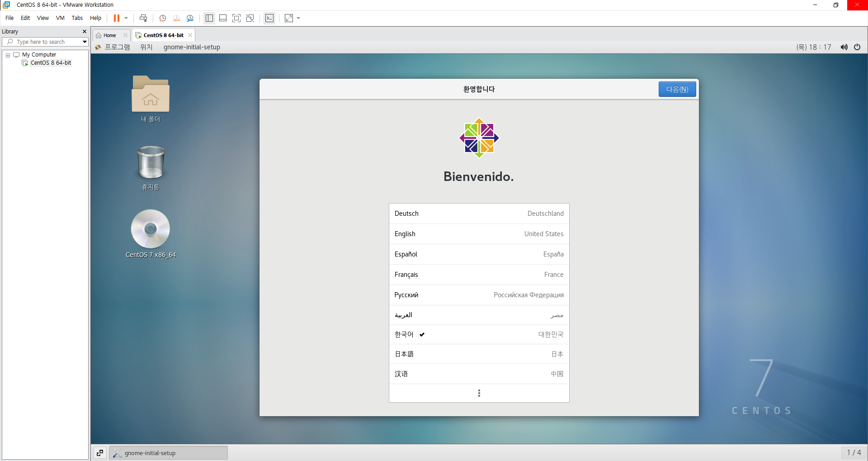Revert the VM to its previous snapshot
The image size is (868, 461).
[176, 18]
